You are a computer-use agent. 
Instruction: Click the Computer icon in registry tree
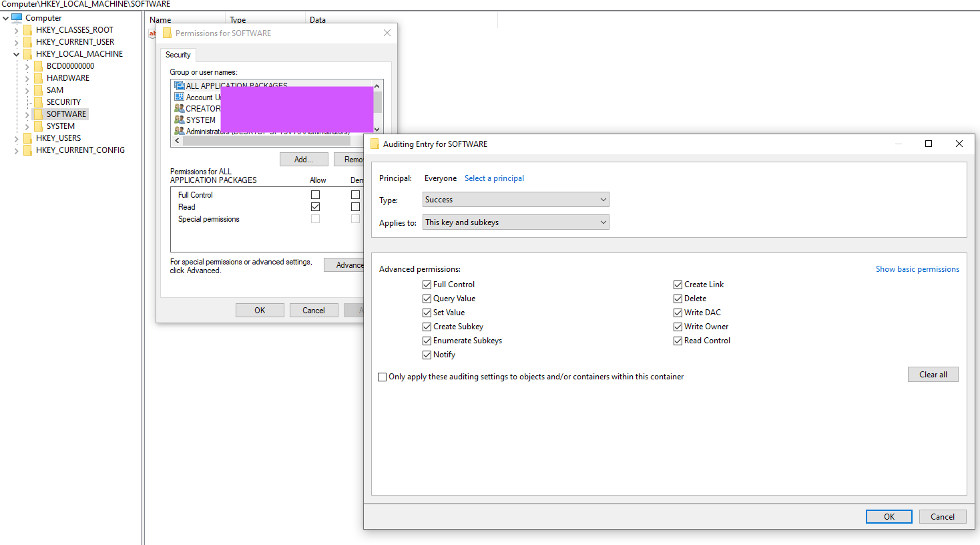pos(17,18)
